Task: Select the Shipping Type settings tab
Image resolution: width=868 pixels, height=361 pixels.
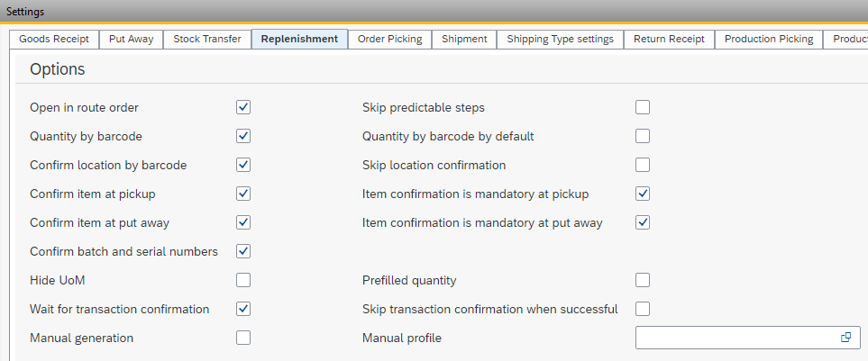Action: [x=560, y=39]
